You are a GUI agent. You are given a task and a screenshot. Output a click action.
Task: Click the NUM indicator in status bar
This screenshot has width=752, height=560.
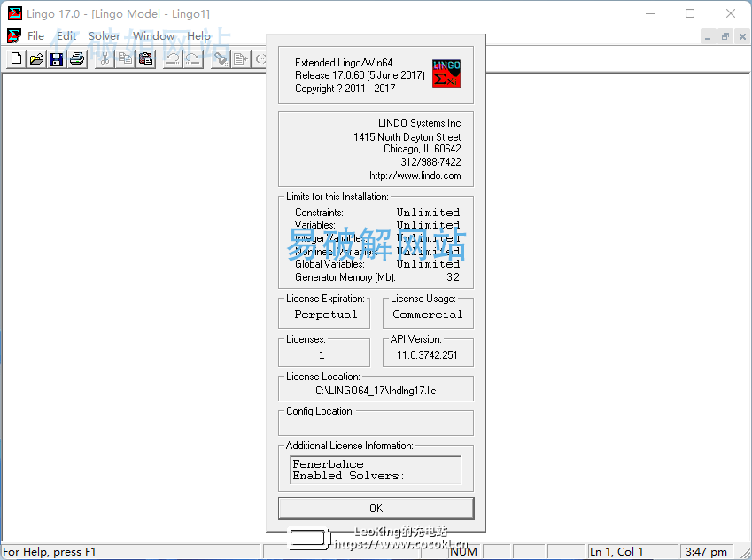coord(463,552)
